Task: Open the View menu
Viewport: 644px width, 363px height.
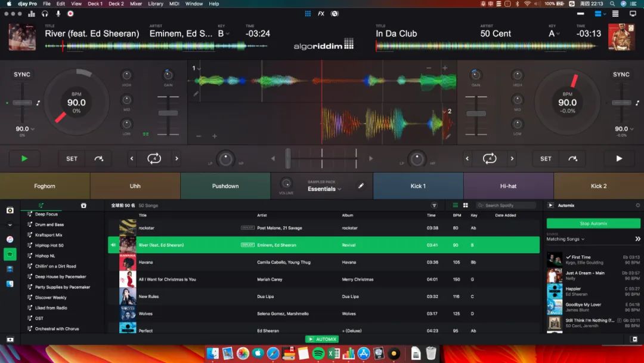Action: [76, 4]
